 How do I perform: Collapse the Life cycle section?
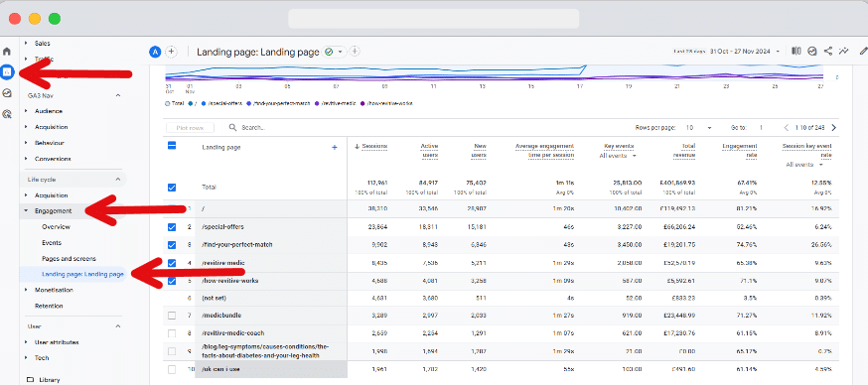click(117, 180)
